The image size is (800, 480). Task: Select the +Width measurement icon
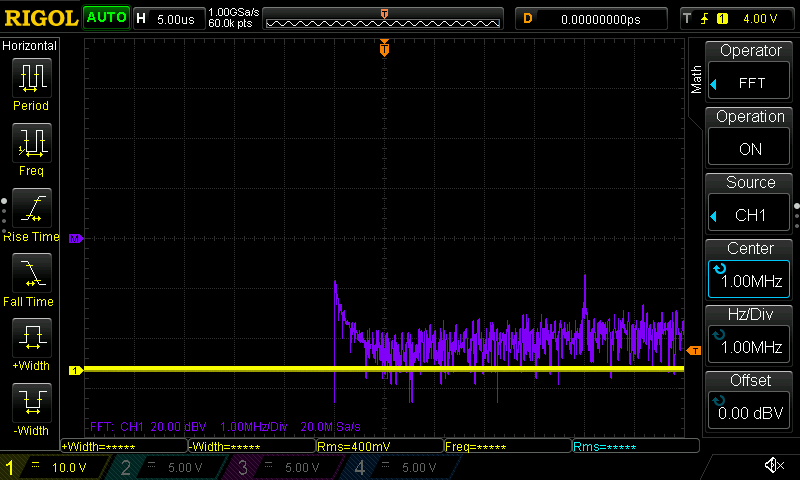point(31,338)
